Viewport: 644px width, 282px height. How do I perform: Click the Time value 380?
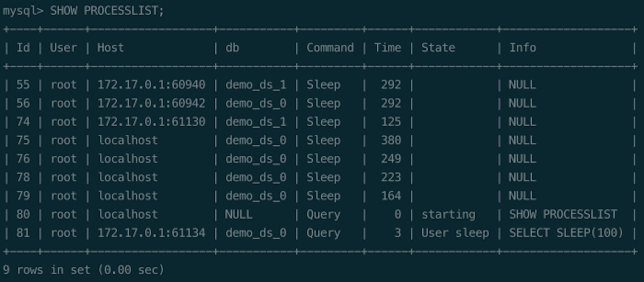pyautogui.click(x=391, y=140)
